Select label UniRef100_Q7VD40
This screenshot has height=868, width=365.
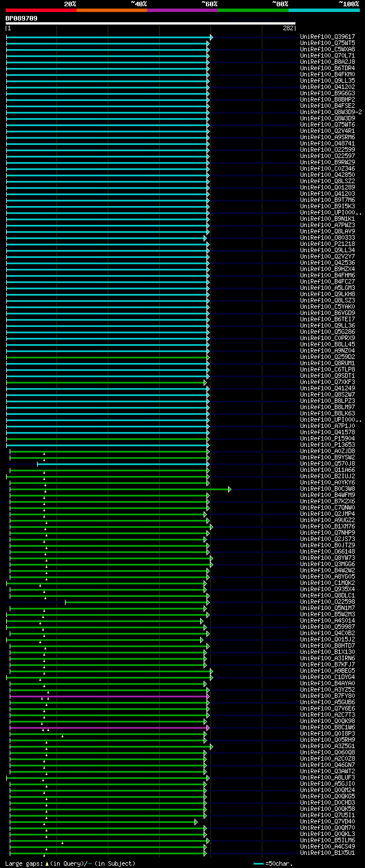(x=327, y=822)
